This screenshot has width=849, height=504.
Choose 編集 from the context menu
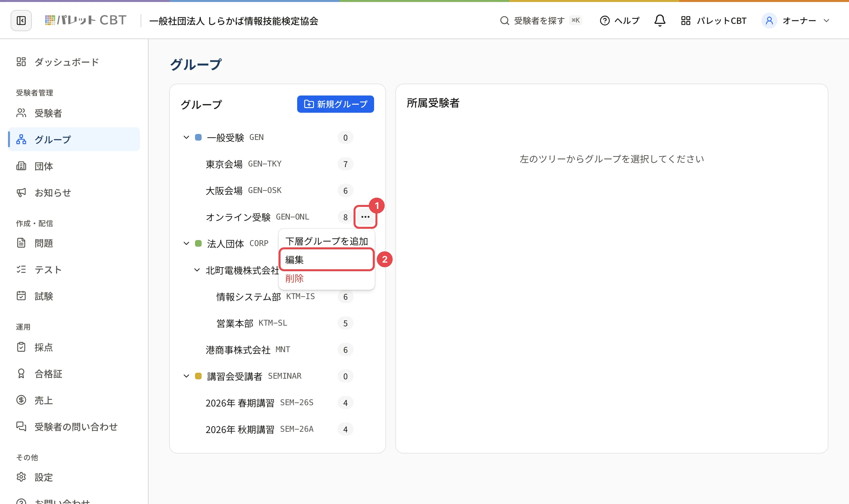[x=327, y=260]
